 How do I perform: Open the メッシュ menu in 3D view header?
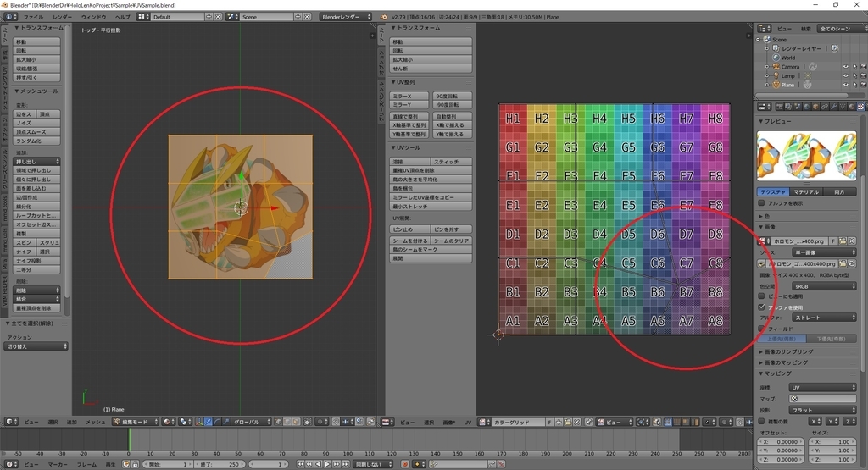point(95,422)
